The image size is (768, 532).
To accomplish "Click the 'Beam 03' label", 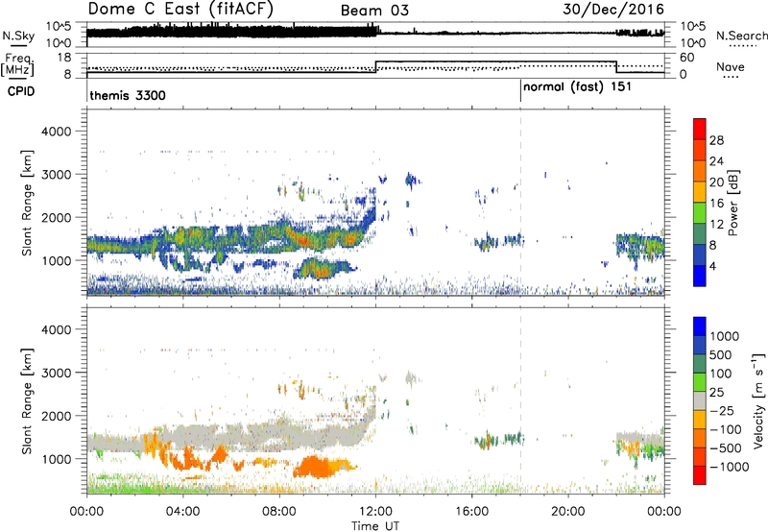I will [x=374, y=11].
